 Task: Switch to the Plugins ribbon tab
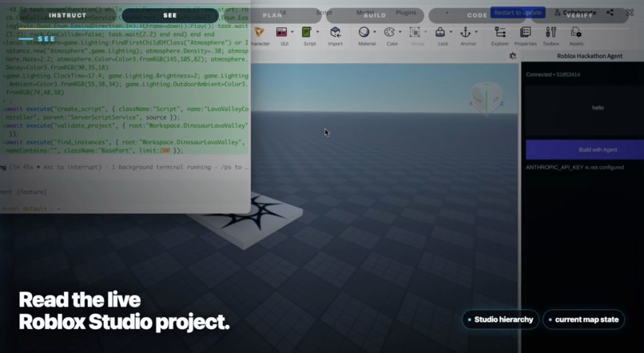[406, 13]
